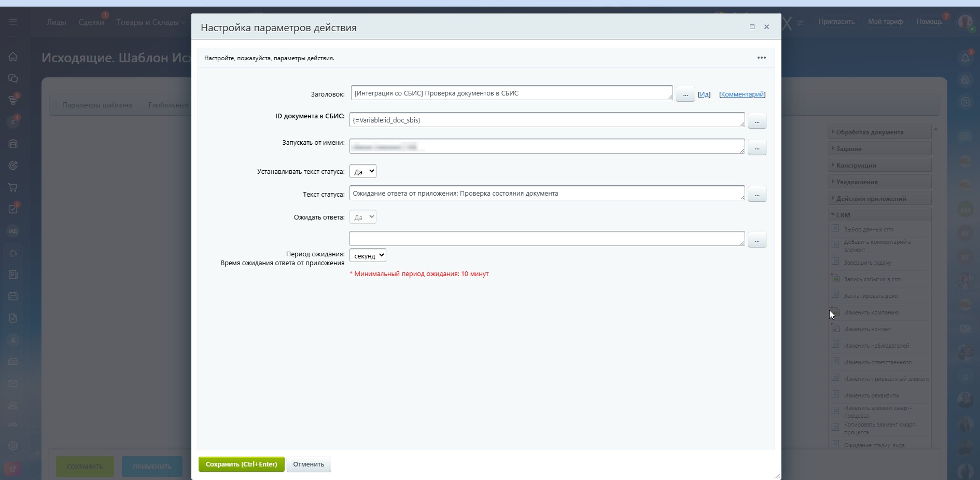The image size is (980, 480).
Task: Open the Сделки menu item
Action: click(x=91, y=22)
